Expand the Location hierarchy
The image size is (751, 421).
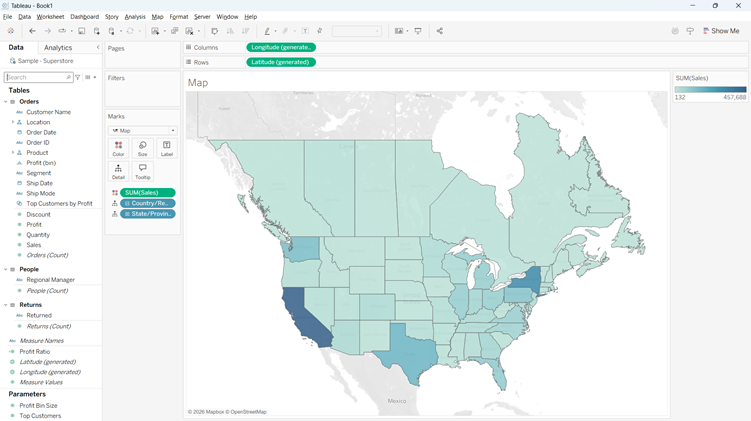click(13, 122)
